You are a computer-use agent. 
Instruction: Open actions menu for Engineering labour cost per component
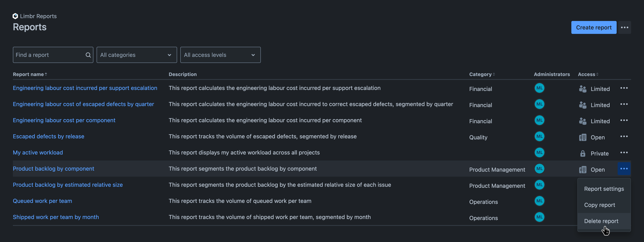pyautogui.click(x=624, y=120)
